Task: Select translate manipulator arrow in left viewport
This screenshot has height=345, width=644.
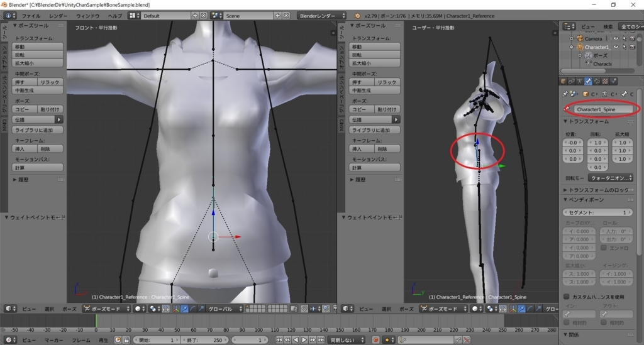Action: [184, 309]
